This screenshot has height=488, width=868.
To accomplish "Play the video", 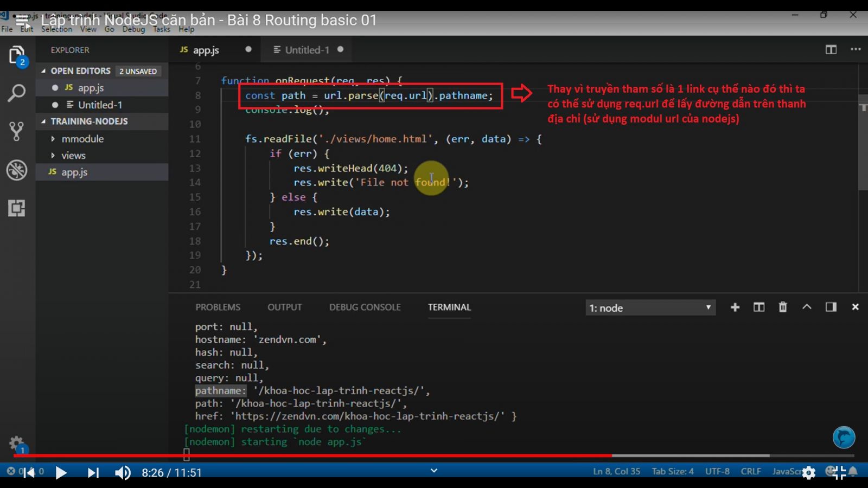I will tap(61, 473).
